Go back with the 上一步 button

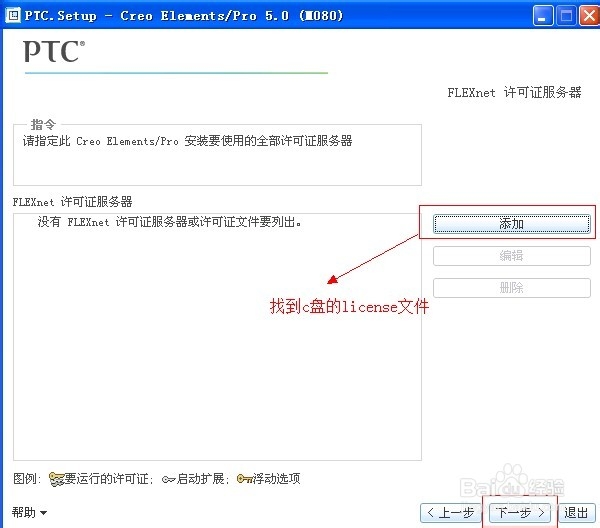coord(450,512)
